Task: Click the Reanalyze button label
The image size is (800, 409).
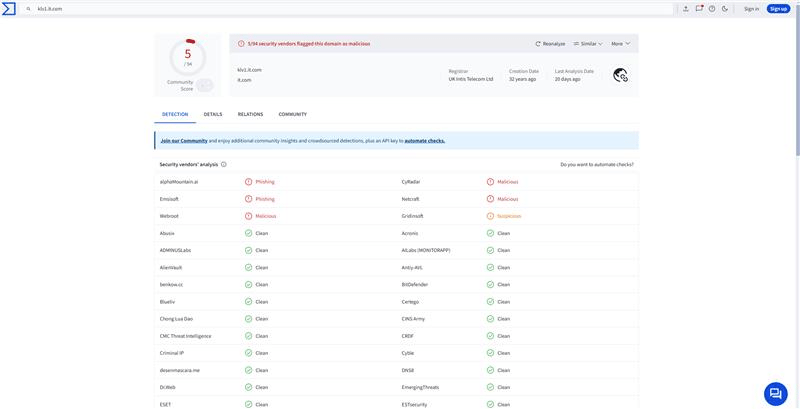Action: tap(554, 44)
